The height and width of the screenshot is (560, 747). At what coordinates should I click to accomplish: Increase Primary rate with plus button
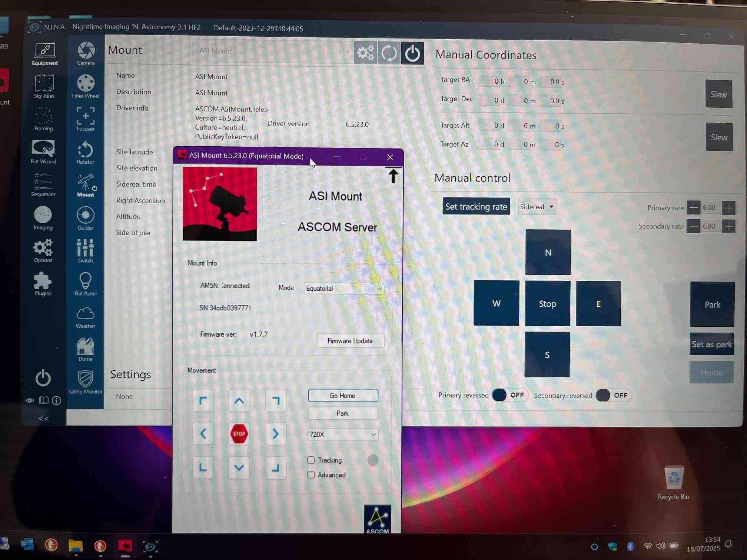coord(729,208)
